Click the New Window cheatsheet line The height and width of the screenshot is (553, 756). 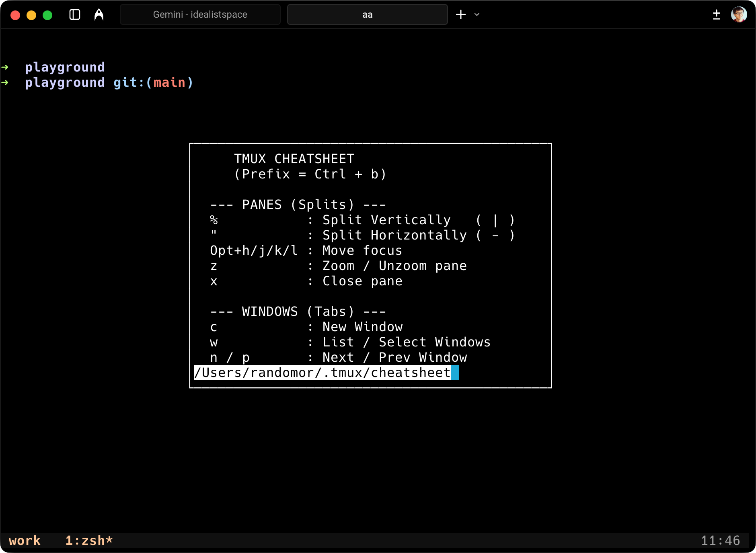(x=362, y=327)
